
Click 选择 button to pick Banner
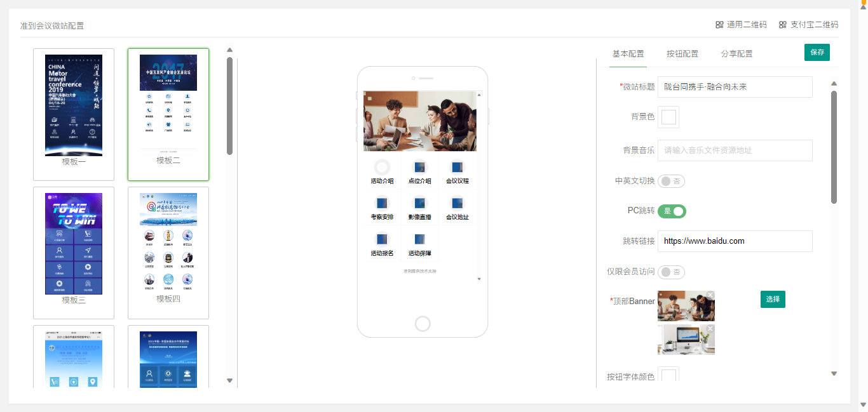tap(773, 299)
